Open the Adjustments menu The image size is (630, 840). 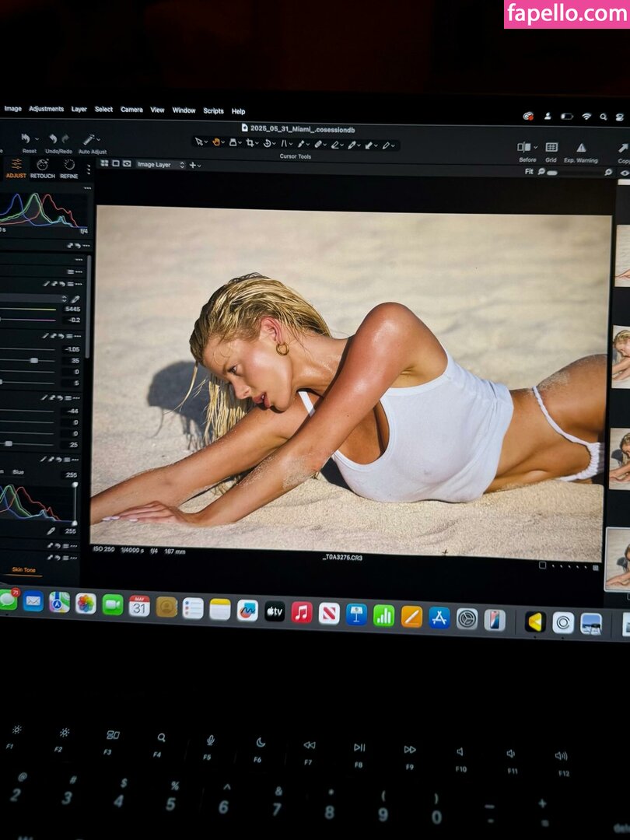point(46,110)
